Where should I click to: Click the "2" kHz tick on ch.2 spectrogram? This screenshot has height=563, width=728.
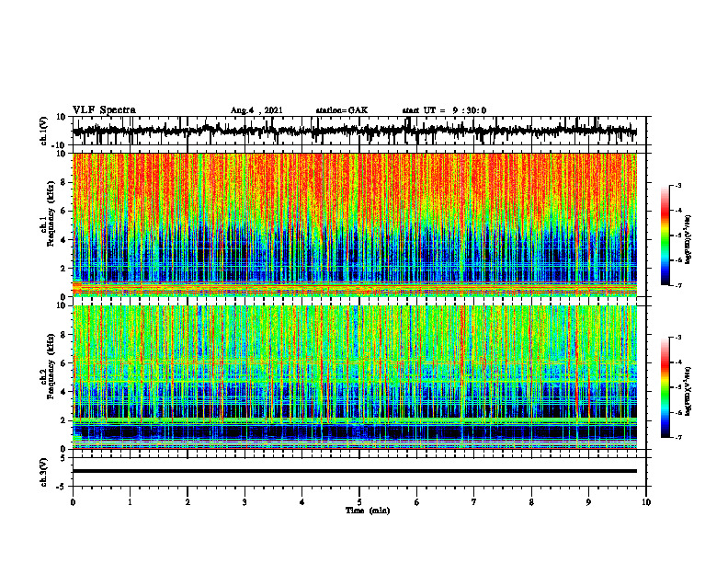63,420
